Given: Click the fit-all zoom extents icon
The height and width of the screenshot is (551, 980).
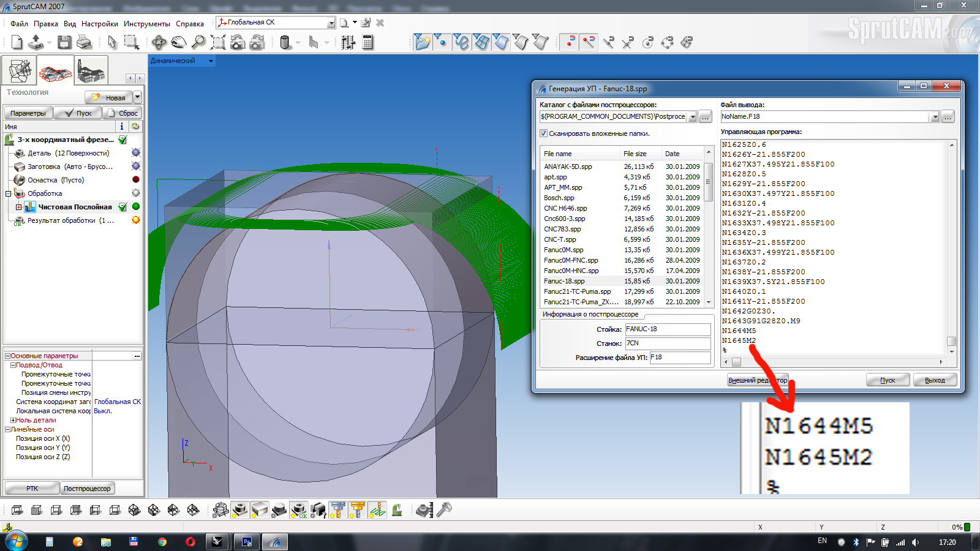Looking at the screenshot, I should point(218,42).
